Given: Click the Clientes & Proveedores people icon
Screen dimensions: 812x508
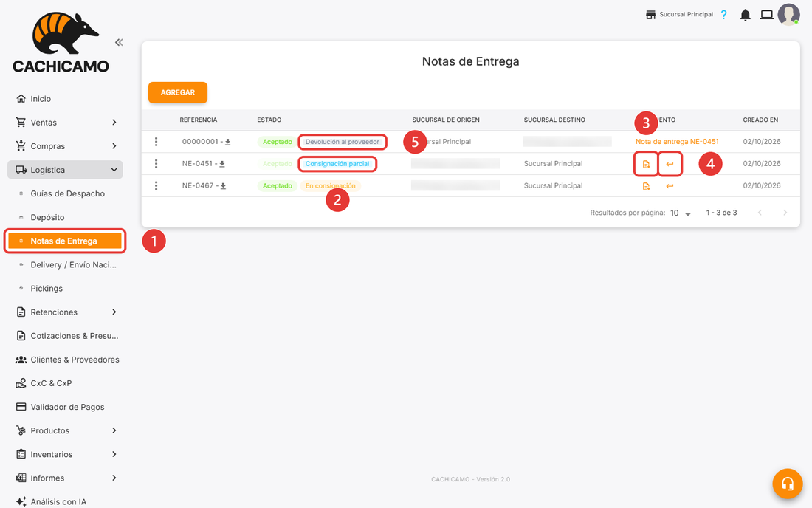Looking at the screenshot, I should [x=21, y=360].
